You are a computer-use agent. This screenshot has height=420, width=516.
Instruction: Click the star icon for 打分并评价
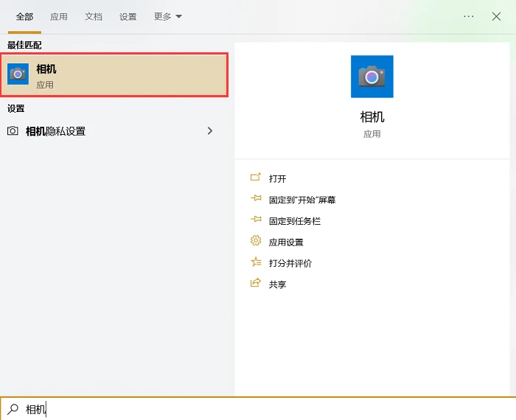[x=256, y=262]
